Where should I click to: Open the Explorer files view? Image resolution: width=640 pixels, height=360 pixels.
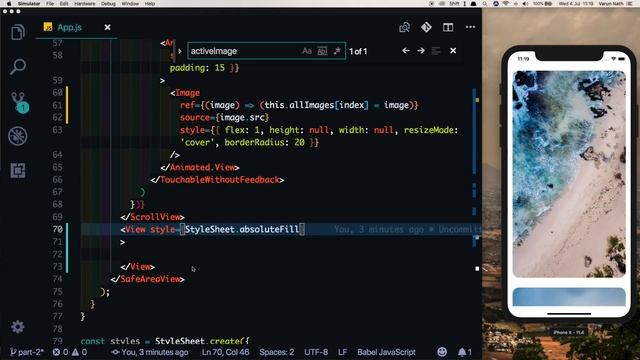18,32
